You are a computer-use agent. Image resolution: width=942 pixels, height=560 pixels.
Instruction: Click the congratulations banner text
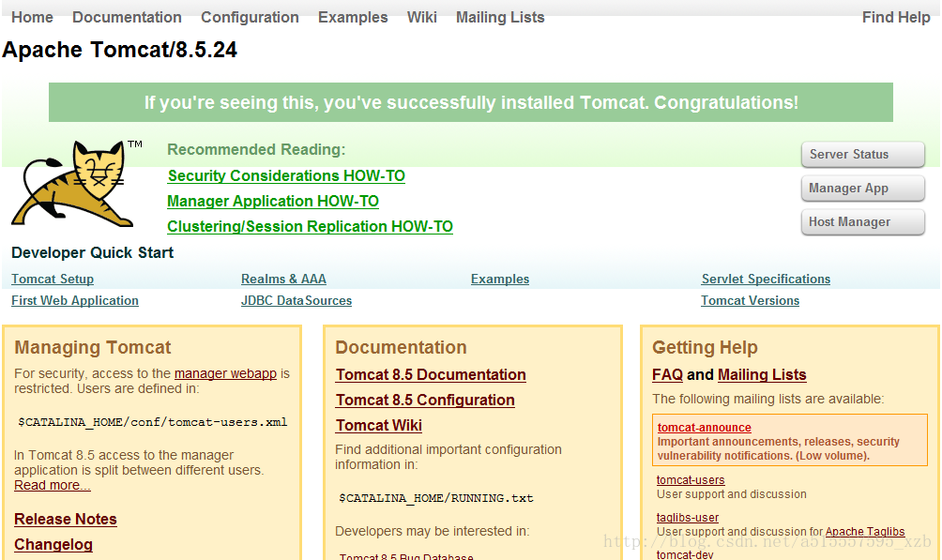pos(471,102)
